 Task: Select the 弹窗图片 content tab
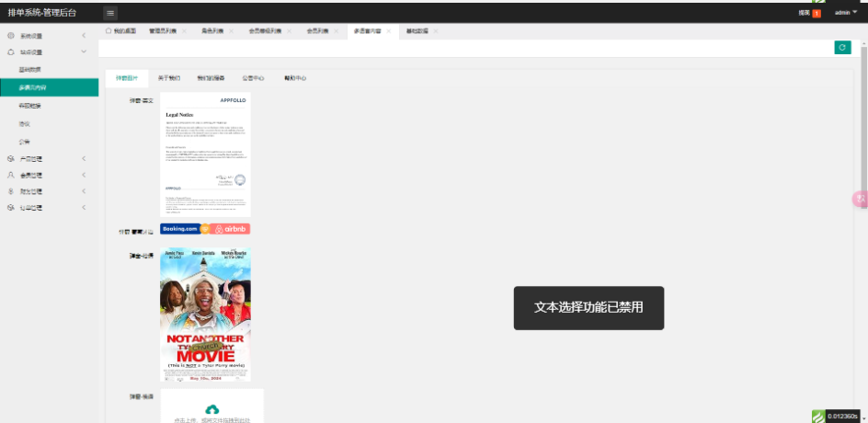(x=127, y=78)
